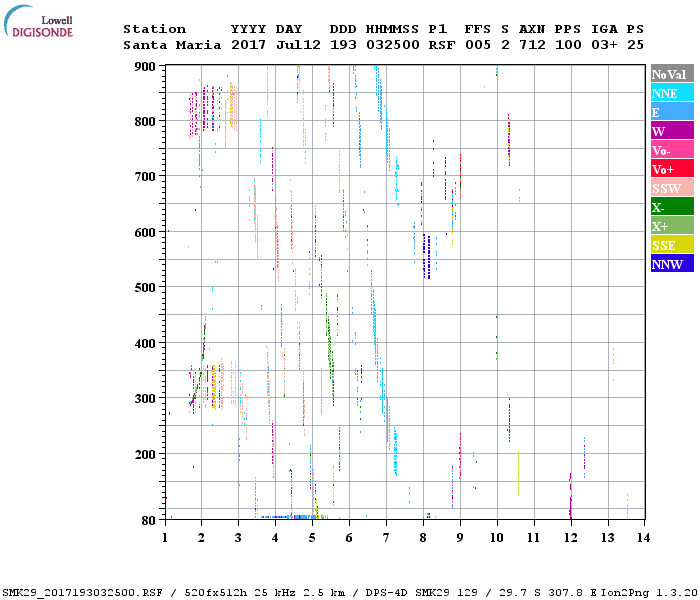This screenshot has width=700, height=600.
Task: Click frequency axis label 8
Action: coord(423,538)
